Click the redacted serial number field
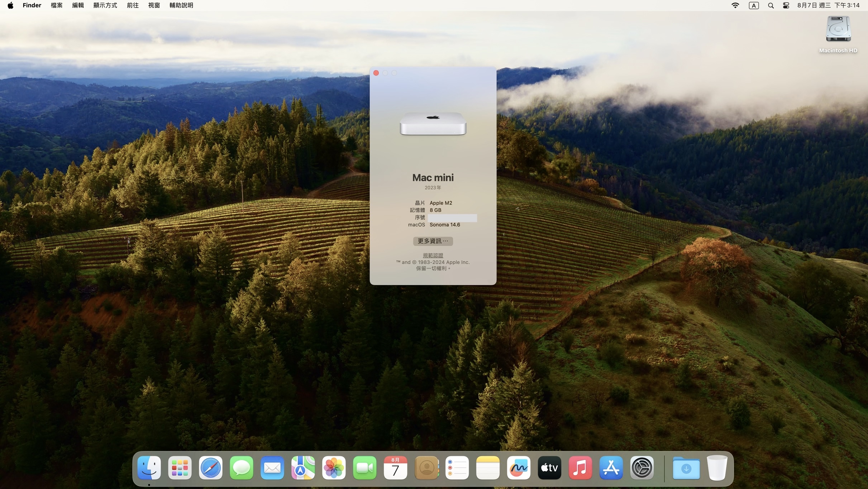The image size is (868, 489). [452, 218]
